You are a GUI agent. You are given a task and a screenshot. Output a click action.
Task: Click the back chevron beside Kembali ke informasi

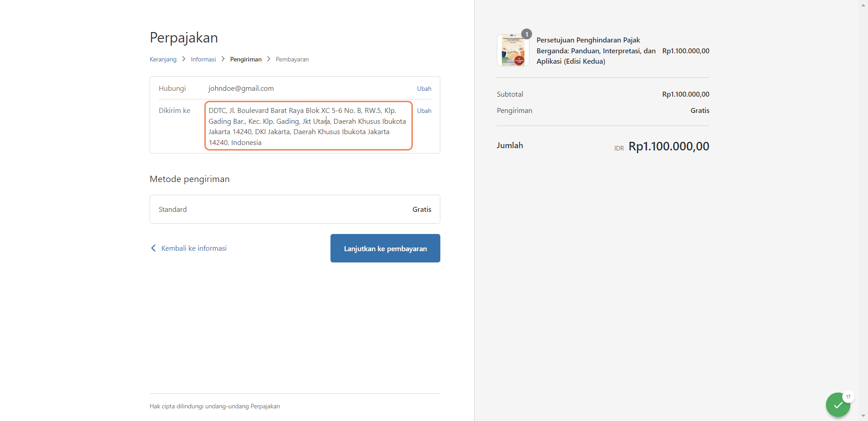[153, 248]
